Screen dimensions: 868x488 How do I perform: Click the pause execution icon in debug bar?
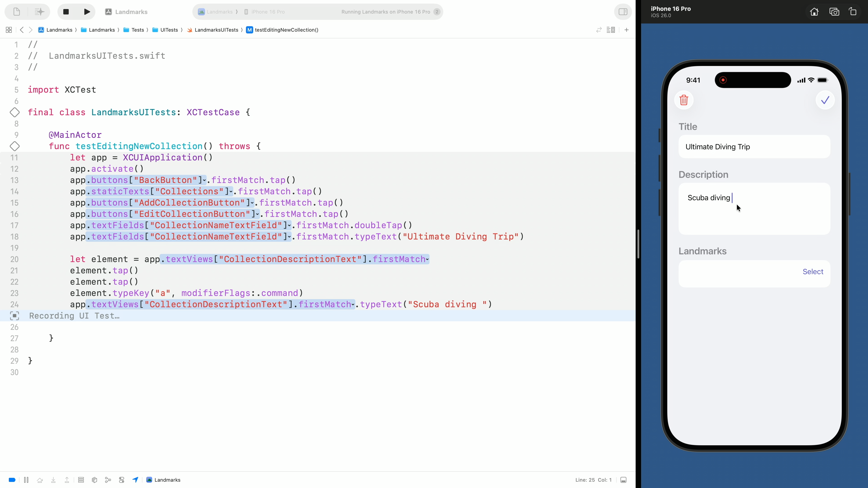tap(26, 480)
